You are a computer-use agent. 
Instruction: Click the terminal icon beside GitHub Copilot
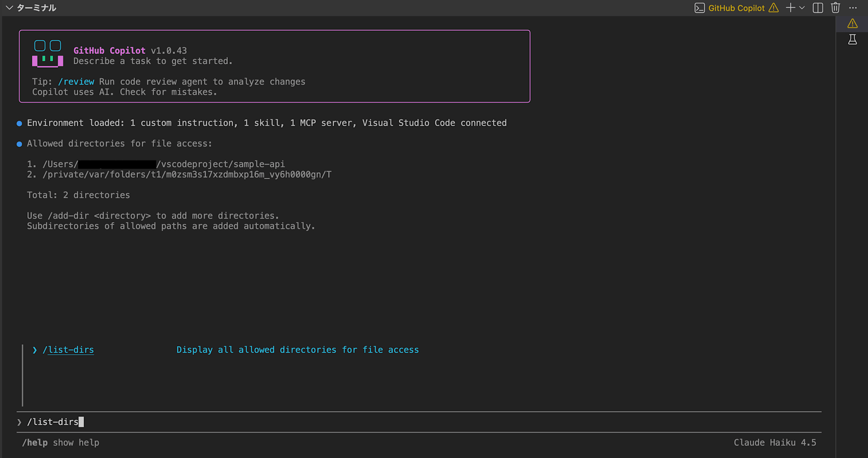click(x=699, y=8)
